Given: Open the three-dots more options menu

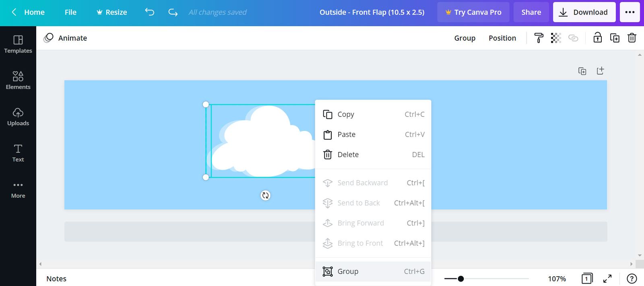Looking at the screenshot, I should (630, 12).
